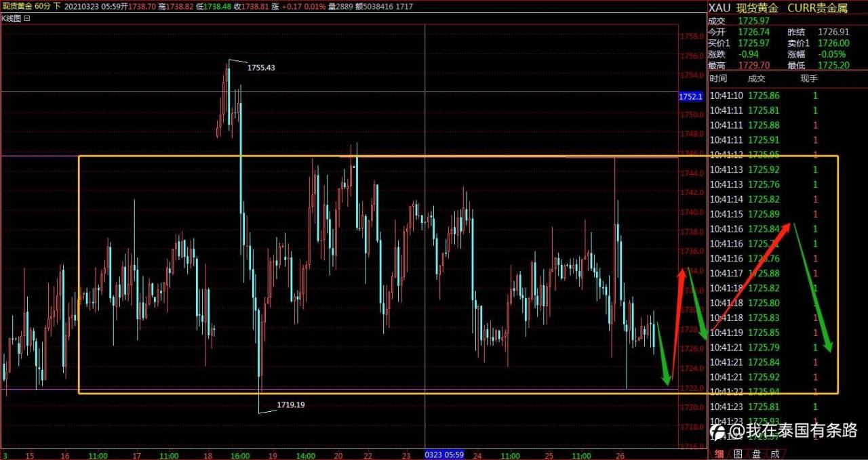Screen dimensions: 868x460
Task: Click the 涨幅 value -0.05%
Action: 831,54
